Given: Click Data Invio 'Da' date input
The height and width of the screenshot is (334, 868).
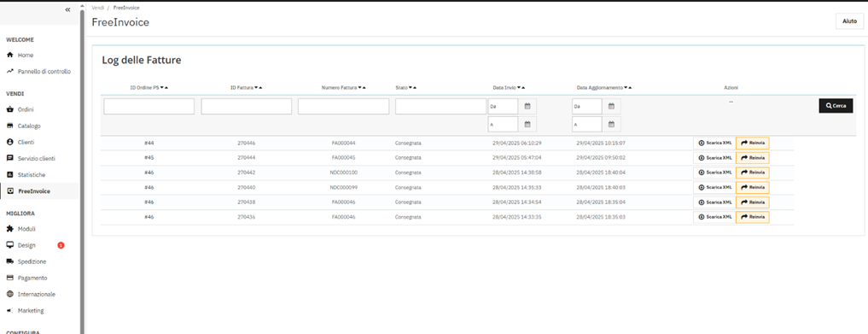Looking at the screenshot, I should [503, 106].
